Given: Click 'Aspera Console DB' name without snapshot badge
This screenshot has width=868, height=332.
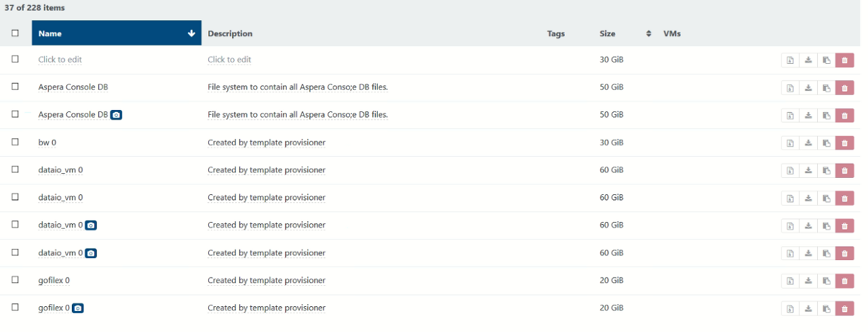Looking at the screenshot, I should click(73, 87).
